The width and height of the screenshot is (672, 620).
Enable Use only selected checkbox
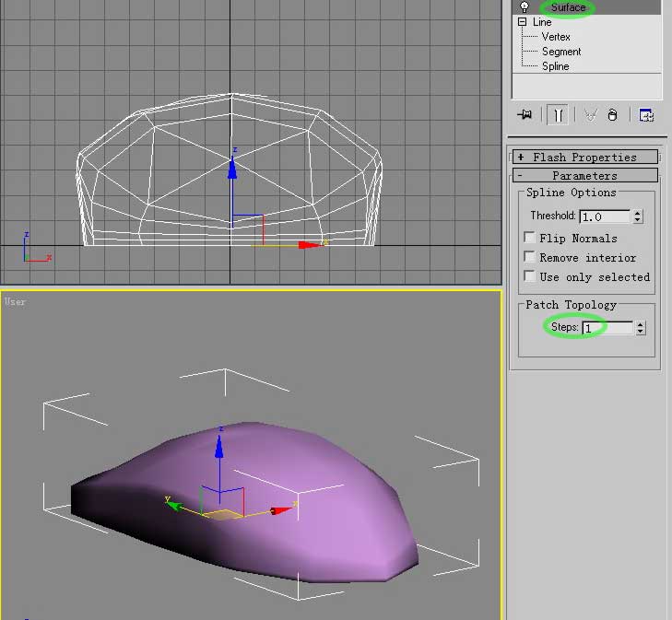pos(529,276)
